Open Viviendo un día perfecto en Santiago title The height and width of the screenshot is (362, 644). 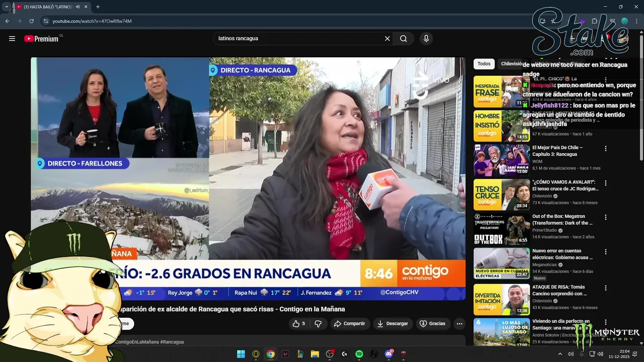(x=561, y=324)
